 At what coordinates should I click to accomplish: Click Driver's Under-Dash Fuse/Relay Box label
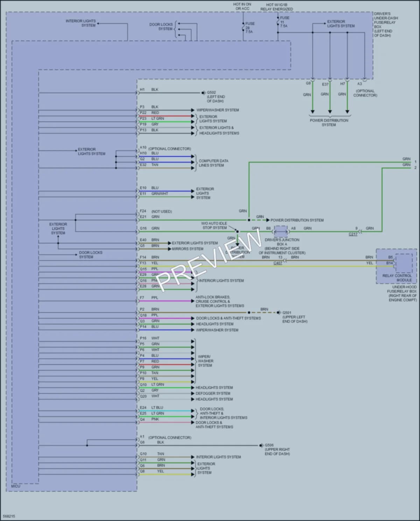point(386,25)
